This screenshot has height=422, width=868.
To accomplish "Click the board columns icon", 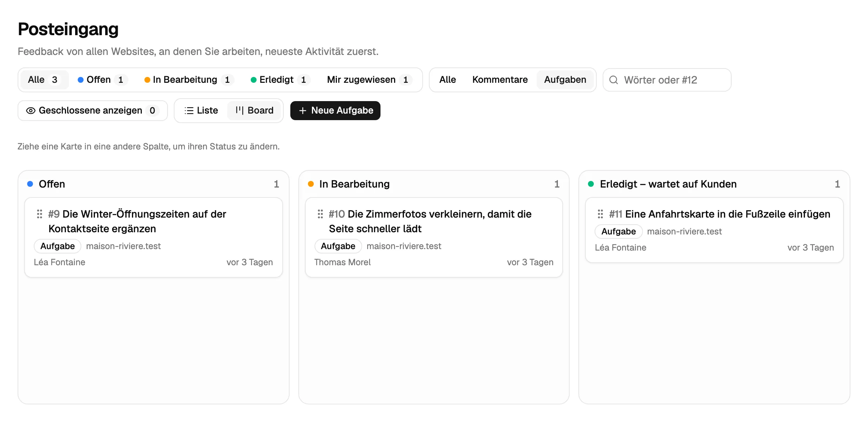I will coord(239,111).
